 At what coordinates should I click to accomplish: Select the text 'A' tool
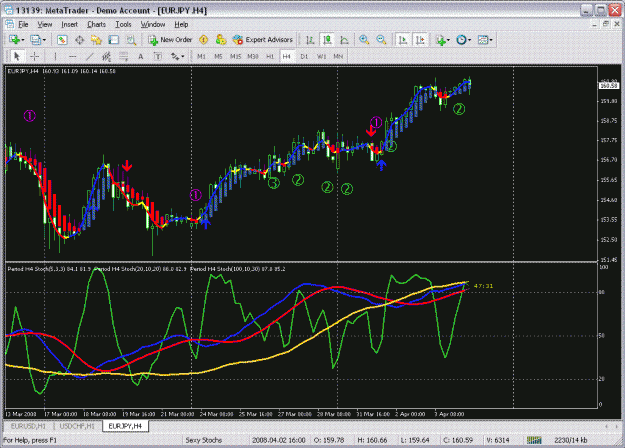click(141, 57)
